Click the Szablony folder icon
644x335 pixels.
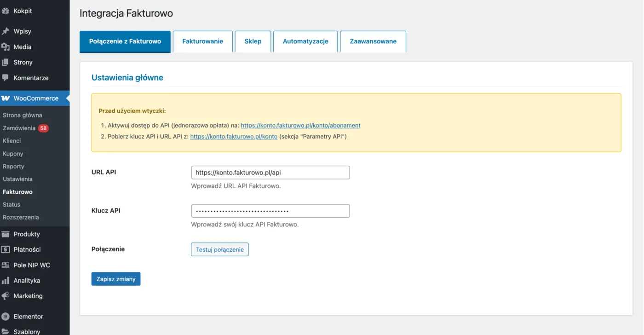click(x=6, y=331)
